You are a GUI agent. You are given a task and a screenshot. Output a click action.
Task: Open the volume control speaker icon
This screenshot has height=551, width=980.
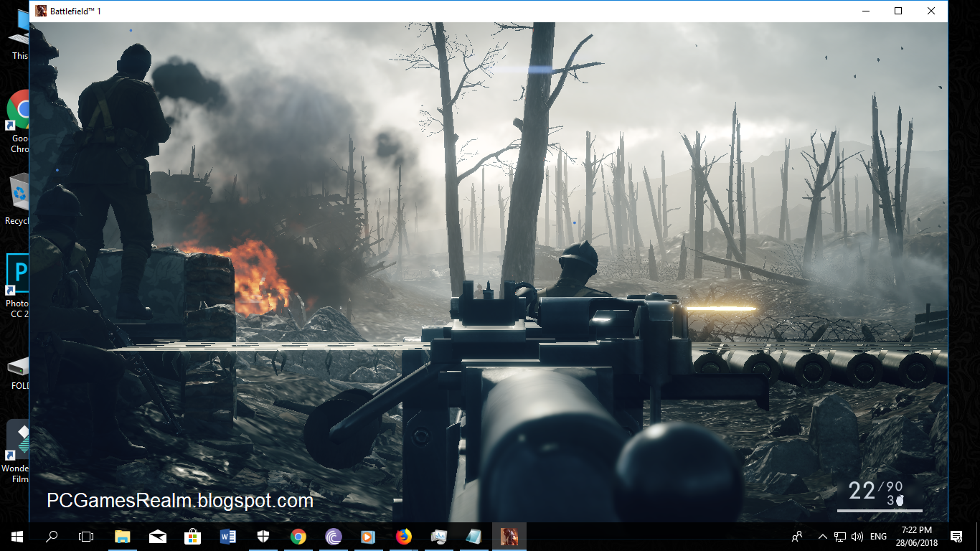click(857, 536)
